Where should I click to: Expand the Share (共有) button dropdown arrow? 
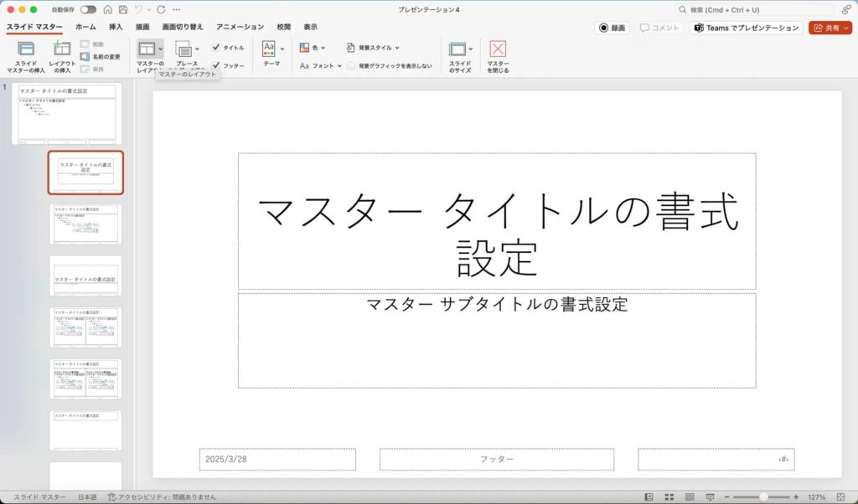pos(846,28)
